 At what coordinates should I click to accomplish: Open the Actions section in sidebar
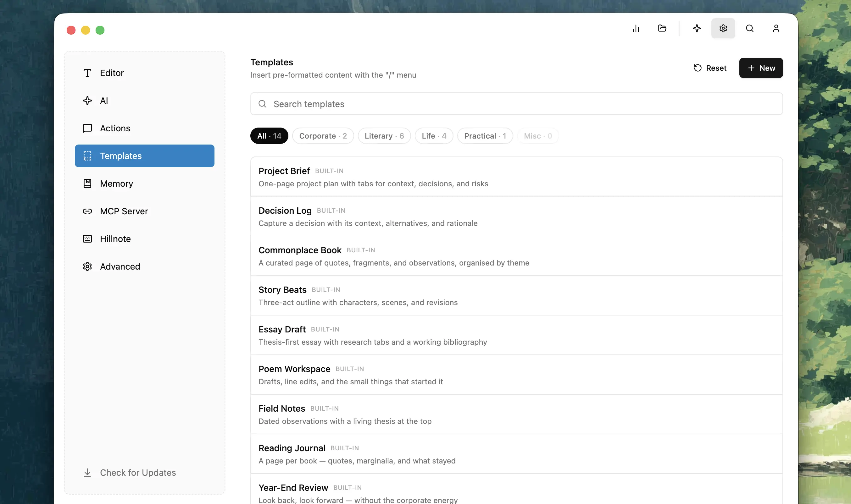[144, 129]
